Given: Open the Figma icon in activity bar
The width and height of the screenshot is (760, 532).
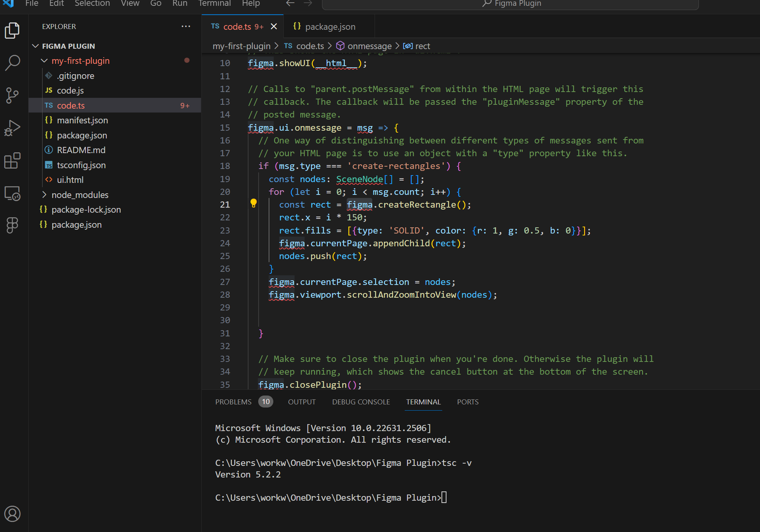Looking at the screenshot, I should [12, 225].
